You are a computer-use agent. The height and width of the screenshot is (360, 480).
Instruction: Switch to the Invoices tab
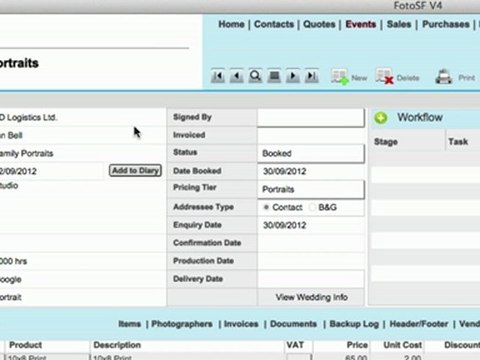click(241, 324)
